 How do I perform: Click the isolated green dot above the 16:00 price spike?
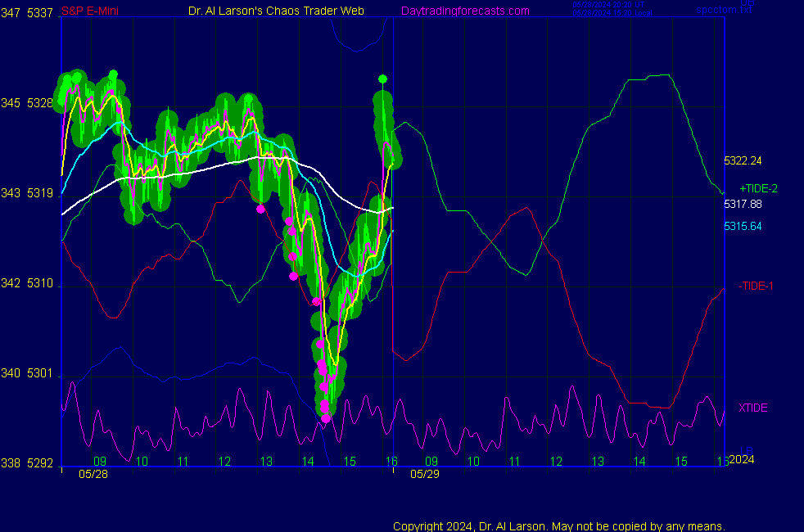click(x=382, y=79)
